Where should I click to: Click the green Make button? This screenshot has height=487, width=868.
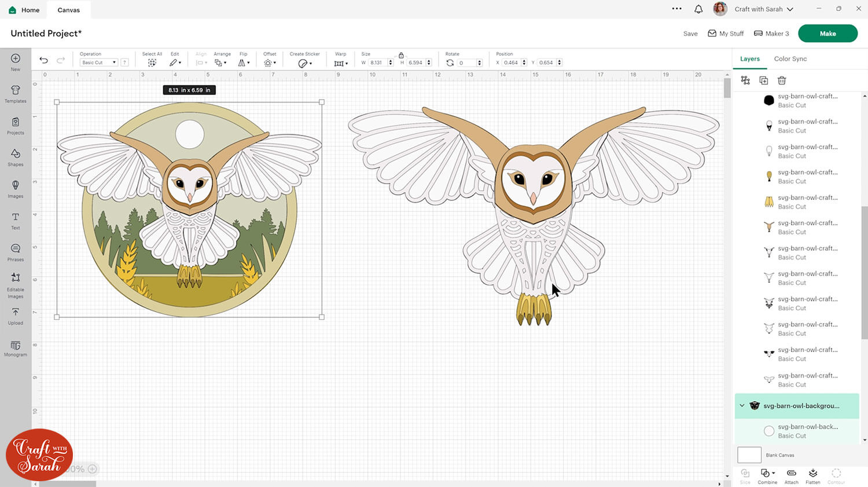point(827,33)
